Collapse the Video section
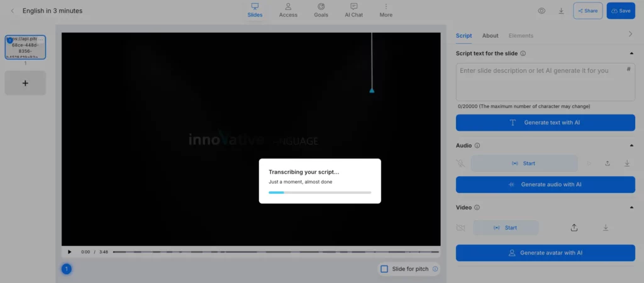The image size is (644, 283). coord(631,207)
